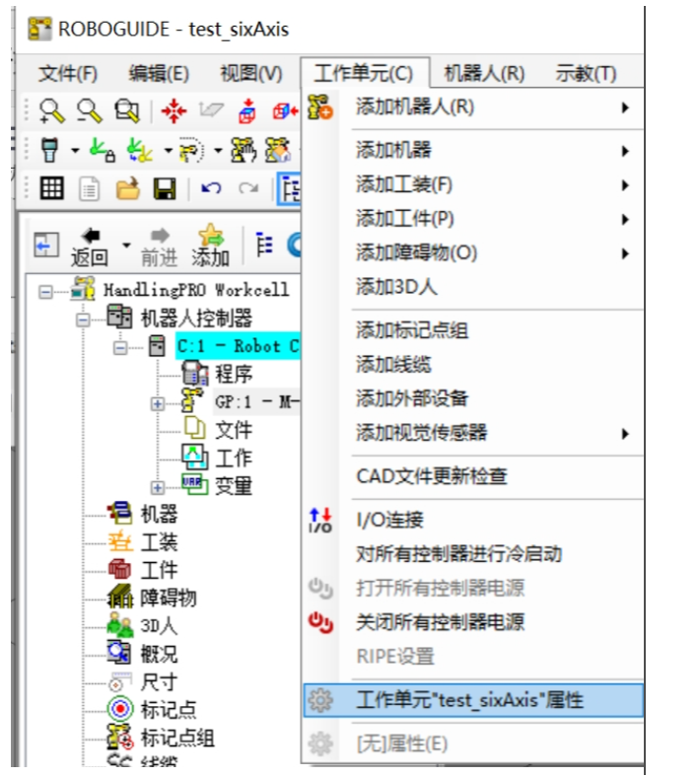Open the 文件(F) menu

(68, 74)
